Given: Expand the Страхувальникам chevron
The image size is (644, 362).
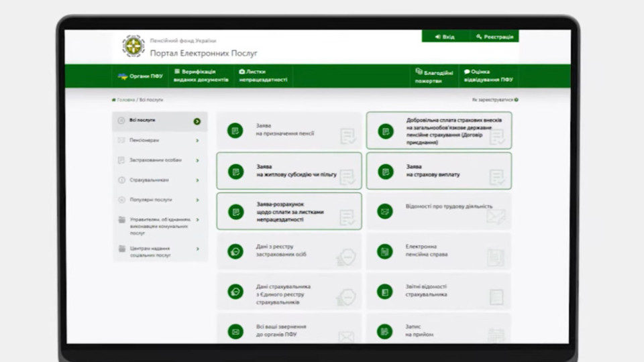Looking at the screenshot, I should 197,180.
